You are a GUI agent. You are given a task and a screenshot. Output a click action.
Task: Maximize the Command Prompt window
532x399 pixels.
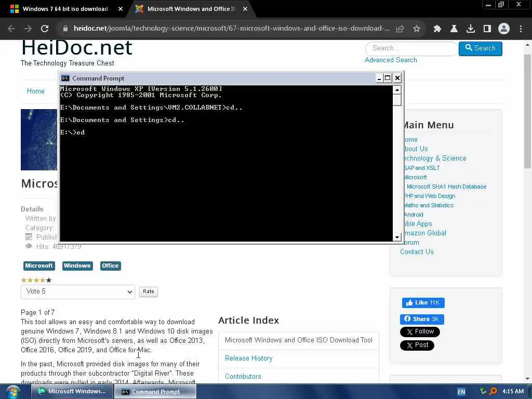[x=388, y=78]
